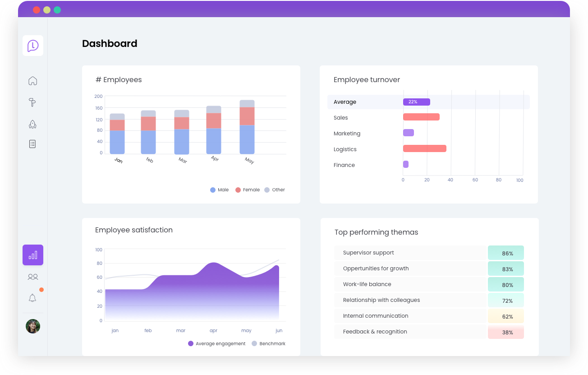This screenshot has height=375, width=588.
Task: Select the Average turnover row
Action: 428,102
